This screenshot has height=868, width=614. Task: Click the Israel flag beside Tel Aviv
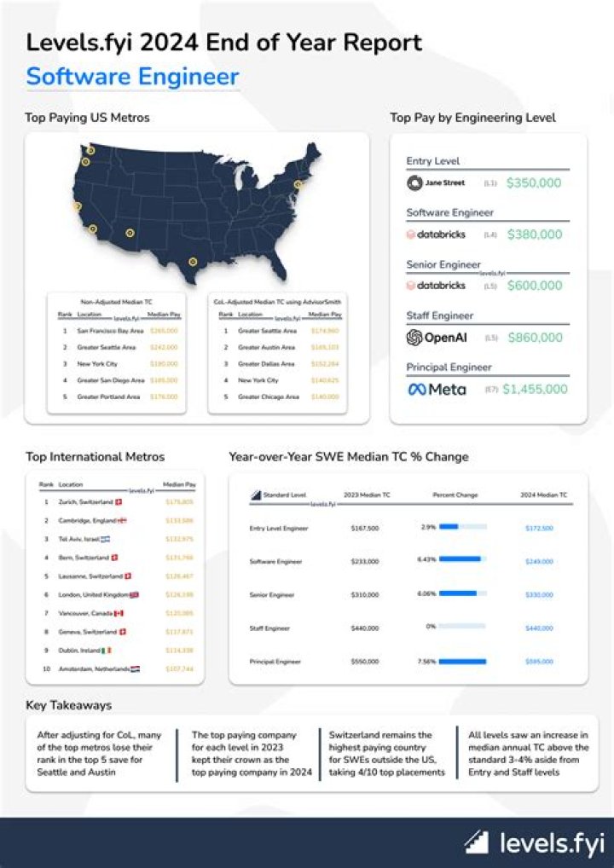click(x=106, y=539)
